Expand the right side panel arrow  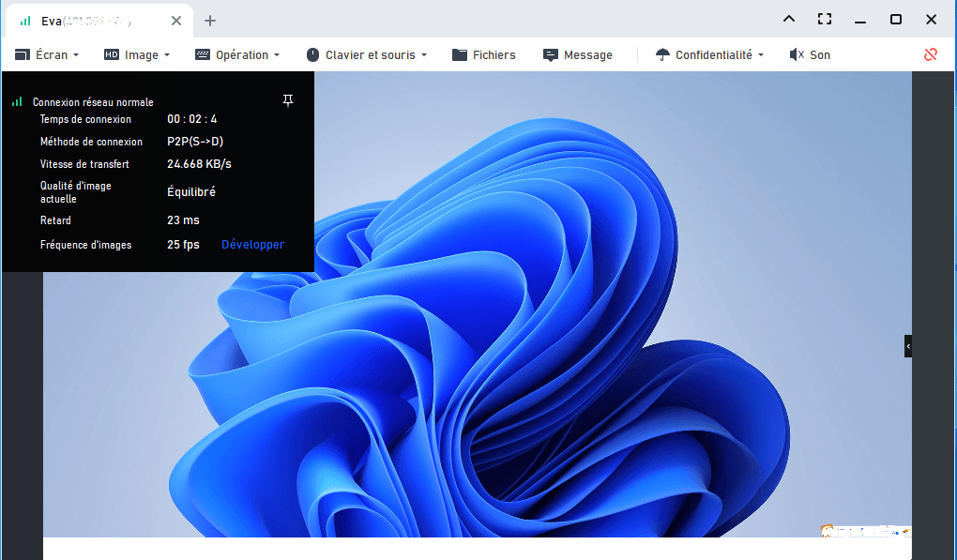point(908,346)
